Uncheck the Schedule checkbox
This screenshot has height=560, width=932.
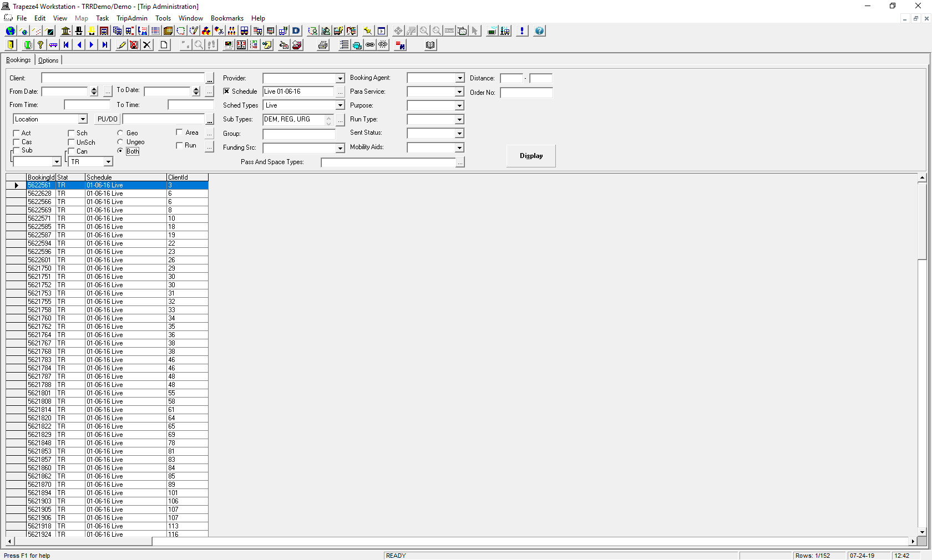tap(226, 91)
